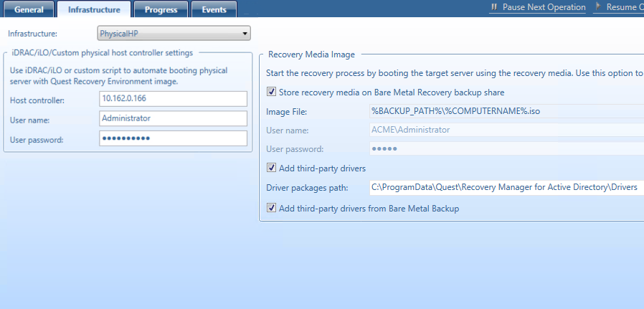Viewport: 644px width, 309px height.
Task: Click the ACME\Administrator user name field
Action: pyautogui.click(x=507, y=130)
